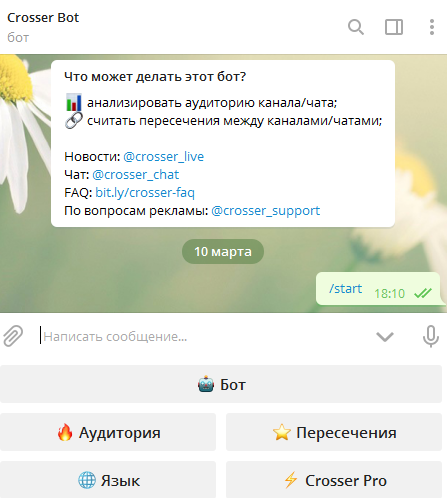Start voice message with microphone icon
This screenshot has width=447, height=498.
(x=431, y=336)
